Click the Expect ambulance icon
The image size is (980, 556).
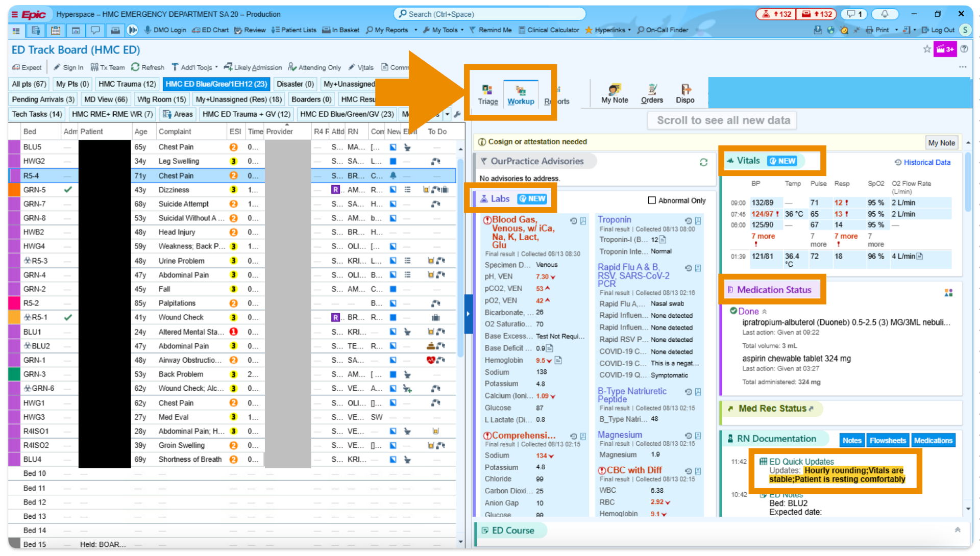tap(16, 67)
